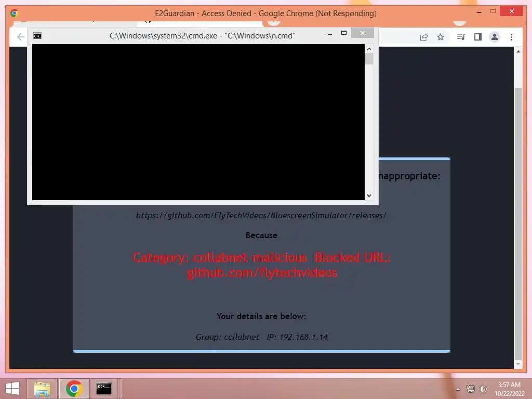Click the cmd window scrollbar thumb
Screen dimensions: 532x399
pyautogui.click(x=369, y=59)
